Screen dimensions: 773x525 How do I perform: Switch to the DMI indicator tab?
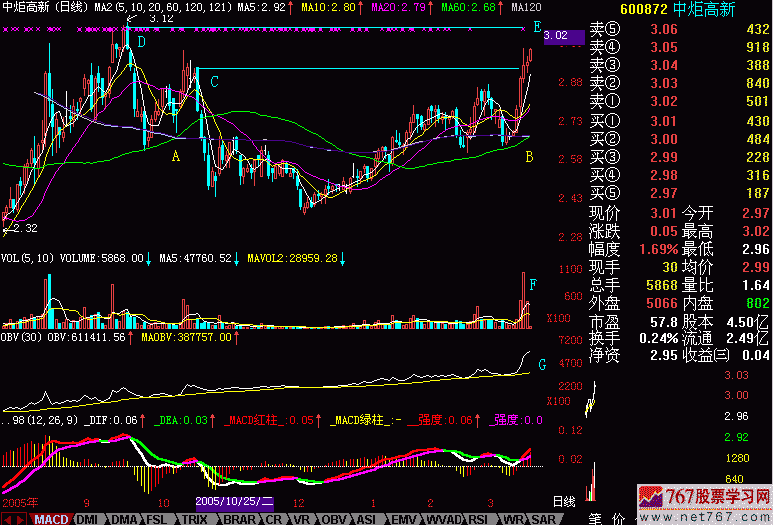(89, 519)
